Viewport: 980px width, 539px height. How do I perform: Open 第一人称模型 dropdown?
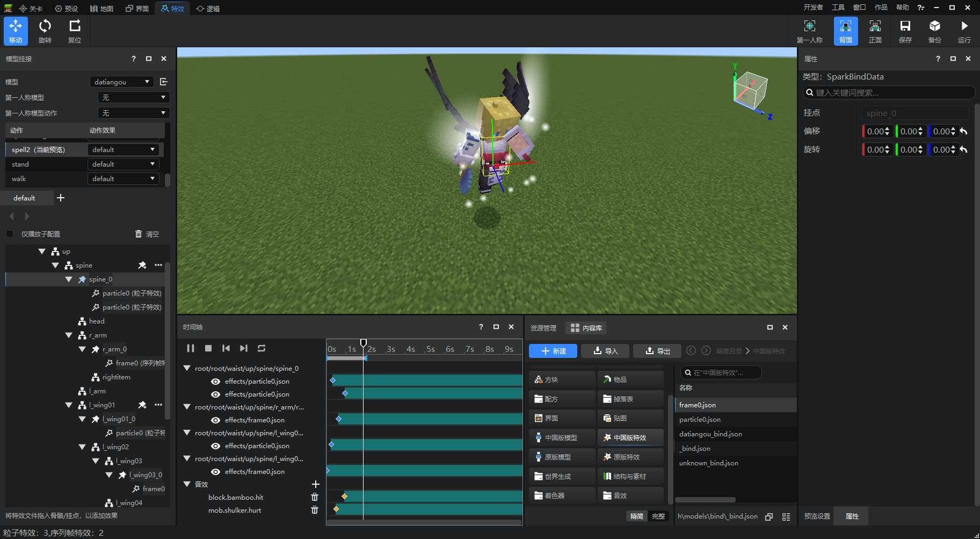coord(134,97)
